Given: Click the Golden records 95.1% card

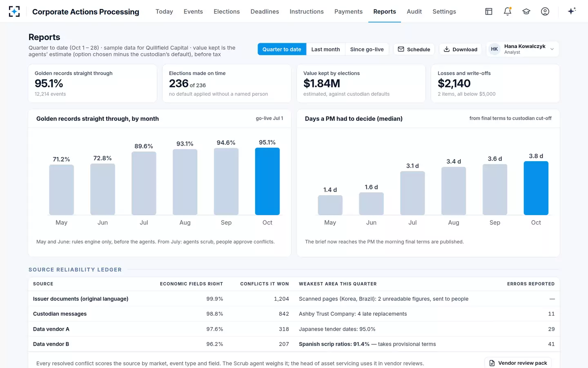Looking at the screenshot, I should pyautogui.click(x=93, y=83).
